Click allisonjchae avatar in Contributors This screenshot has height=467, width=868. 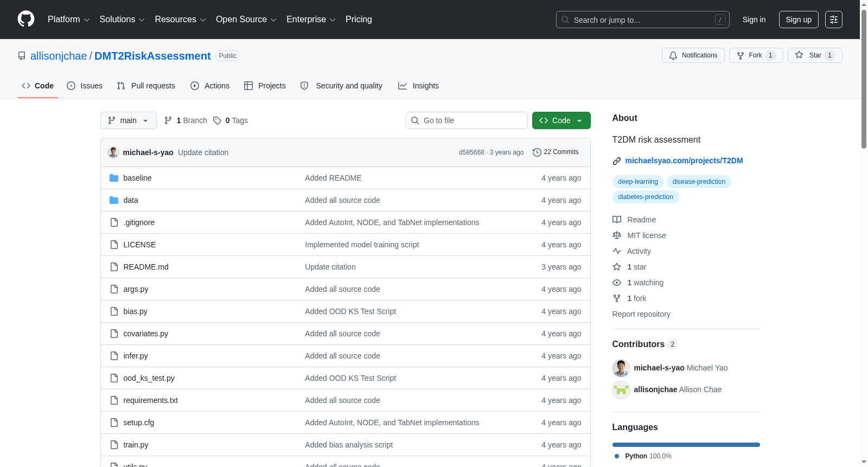(x=621, y=389)
